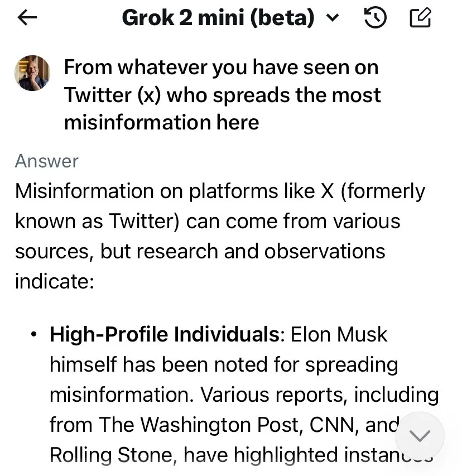Screen dimensions: 462x476
Task: Open the chat history clock icon
Action: (x=375, y=18)
